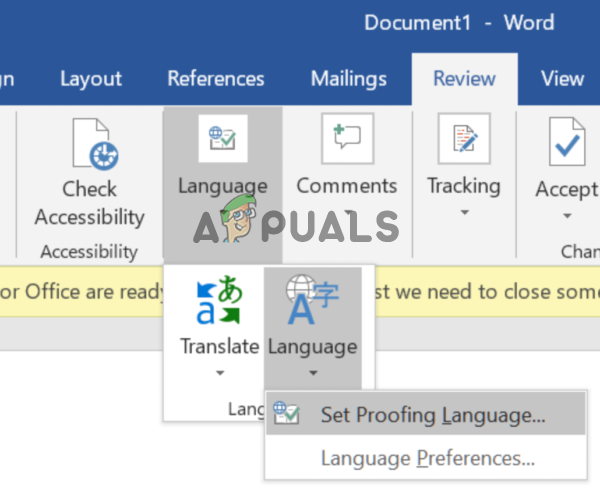Click the Accept changes checkmark icon
This screenshot has height=489, width=600.
pos(567,142)
